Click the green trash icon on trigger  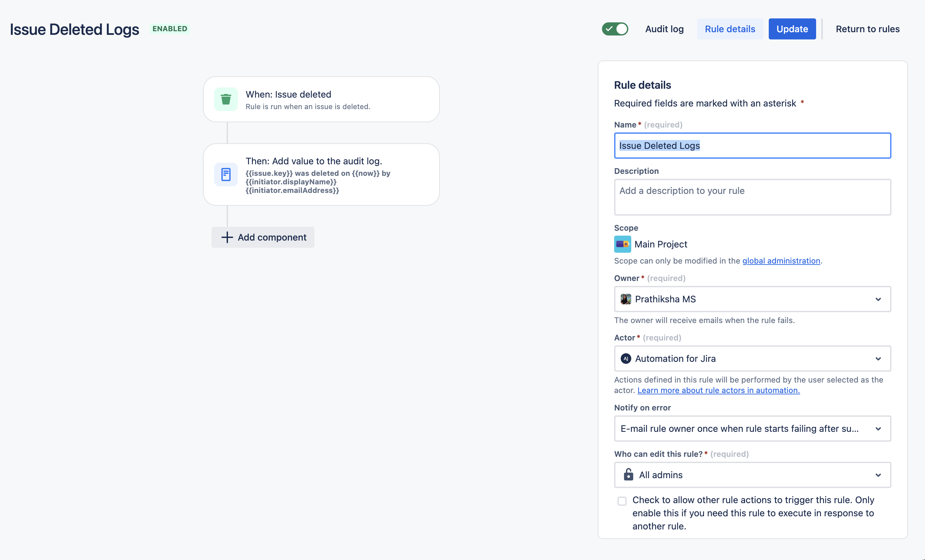pos(226,99)
